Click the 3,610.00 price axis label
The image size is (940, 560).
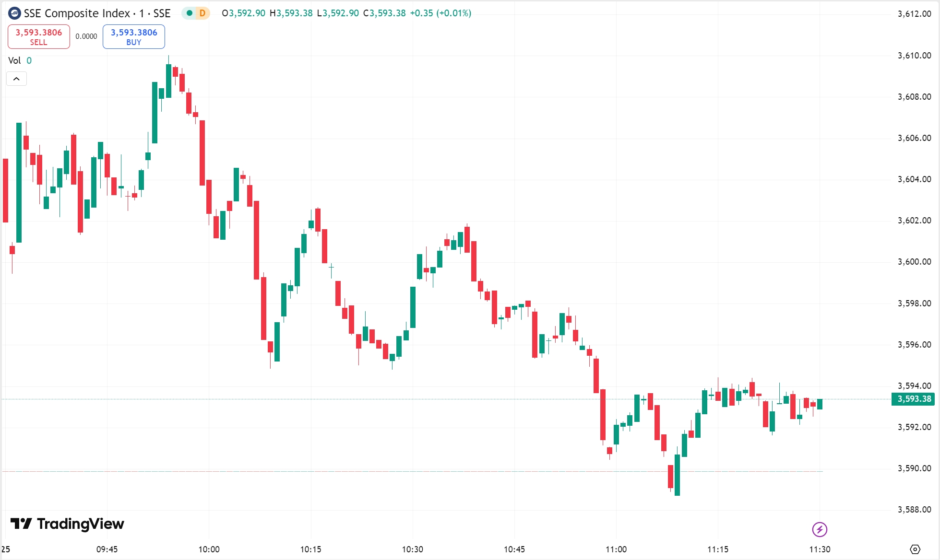point(914,56)
